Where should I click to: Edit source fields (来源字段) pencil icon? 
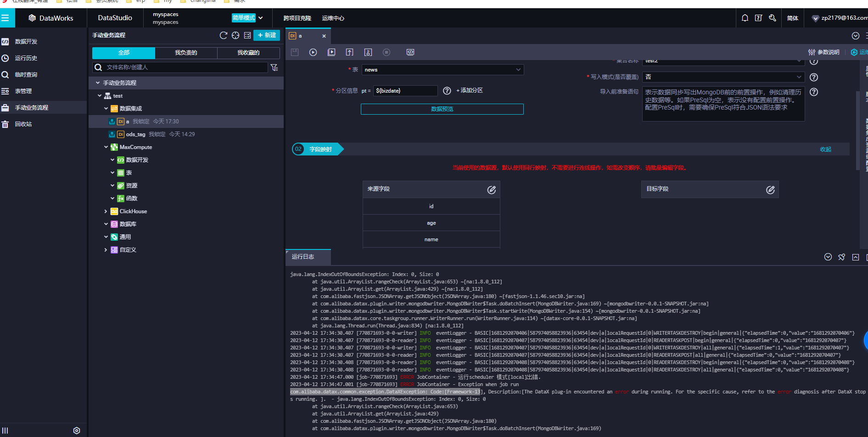coord(492,189)
